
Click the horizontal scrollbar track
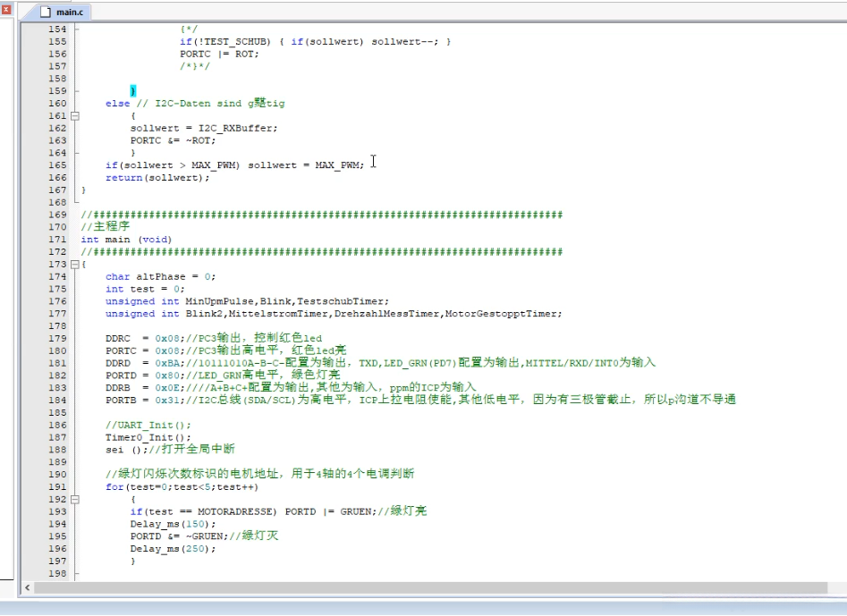click(430, 587)
